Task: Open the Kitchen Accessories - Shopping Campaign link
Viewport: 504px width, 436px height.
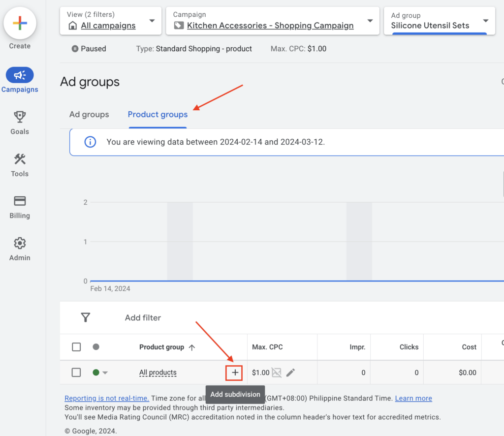Action: pyautogui.click(x=270, y=26)
